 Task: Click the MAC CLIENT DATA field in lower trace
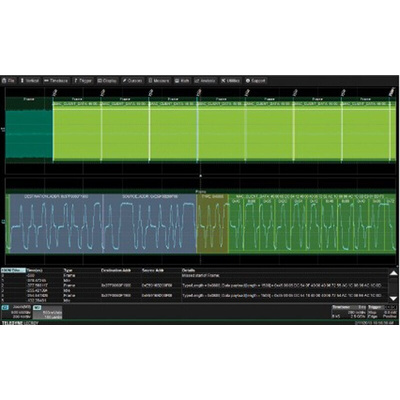(x=313, y=223)
